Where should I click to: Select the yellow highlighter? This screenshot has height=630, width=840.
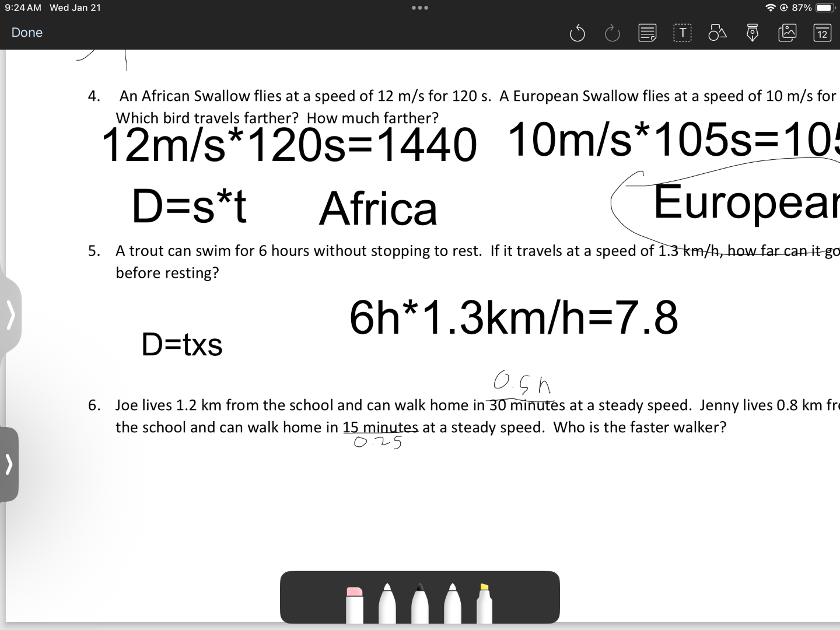pyautogui.click(x=484, y=604)
